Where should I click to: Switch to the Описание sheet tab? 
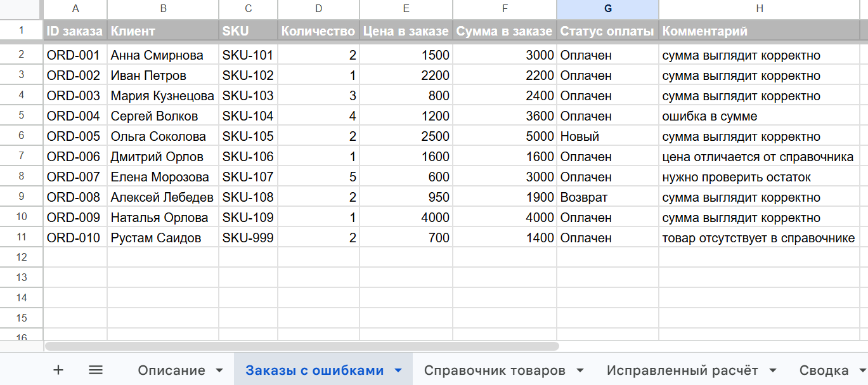172,370
